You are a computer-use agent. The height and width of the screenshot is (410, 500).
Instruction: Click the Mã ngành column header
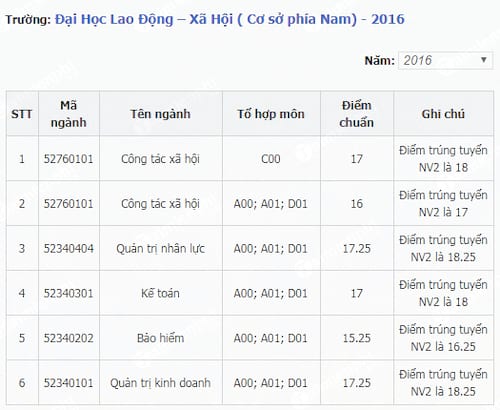pyautogui.click(x=69, y=114)
